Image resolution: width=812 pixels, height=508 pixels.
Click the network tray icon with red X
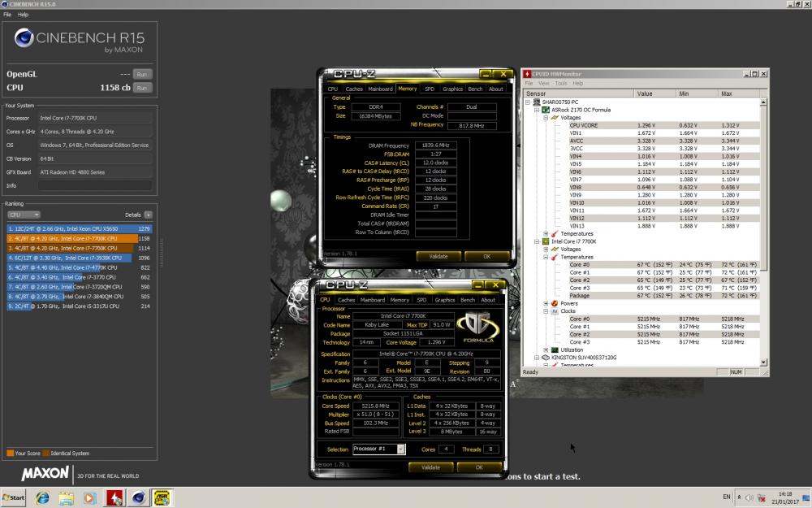coord(762,497)
